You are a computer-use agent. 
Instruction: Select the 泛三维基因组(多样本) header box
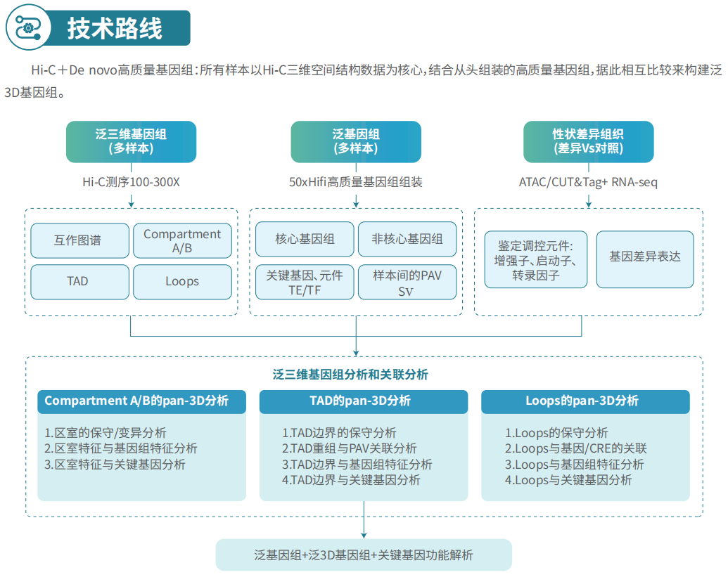131,141
